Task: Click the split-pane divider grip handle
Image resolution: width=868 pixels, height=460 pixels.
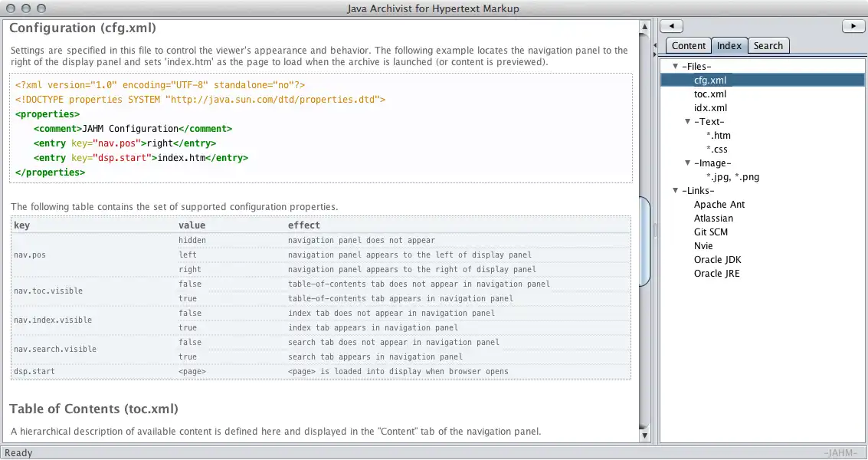Action: (x=655, y=230)
